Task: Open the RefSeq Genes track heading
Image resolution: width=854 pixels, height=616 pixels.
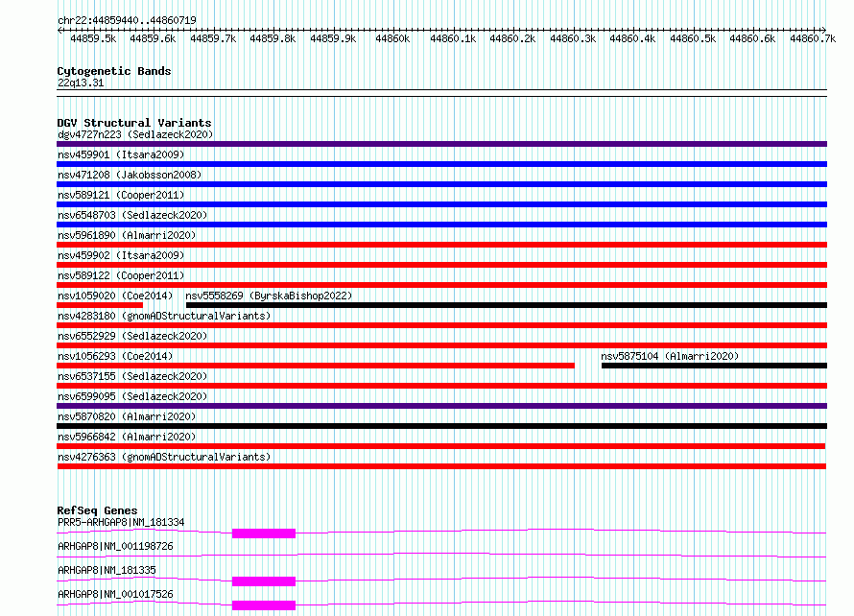Action: (x=97, y=510)
